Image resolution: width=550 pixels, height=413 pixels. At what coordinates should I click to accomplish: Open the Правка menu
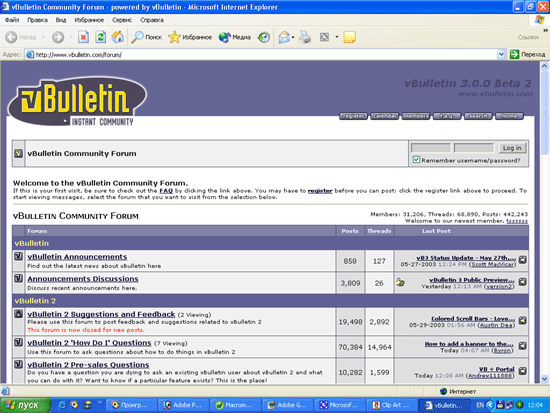click(38, 20)
